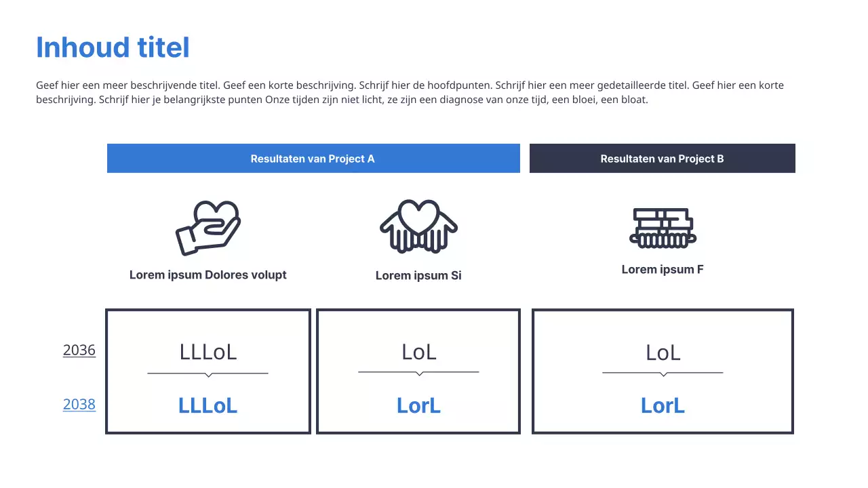
Task: Click the divider chevron in the Project B box
Action: 663,373
